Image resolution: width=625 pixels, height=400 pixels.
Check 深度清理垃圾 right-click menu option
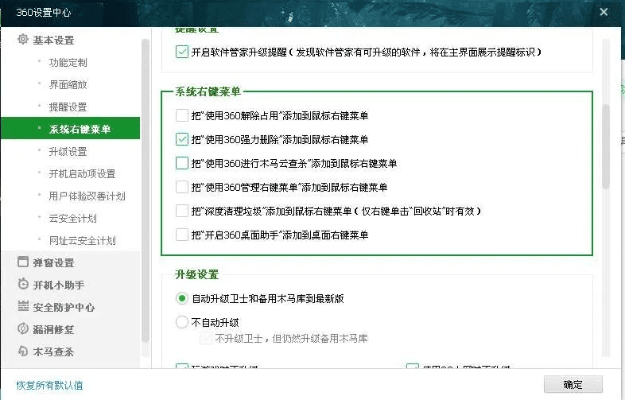point(182,211)
